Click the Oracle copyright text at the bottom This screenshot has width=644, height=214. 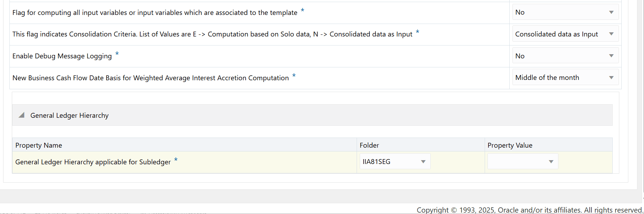tap(529, 210)
